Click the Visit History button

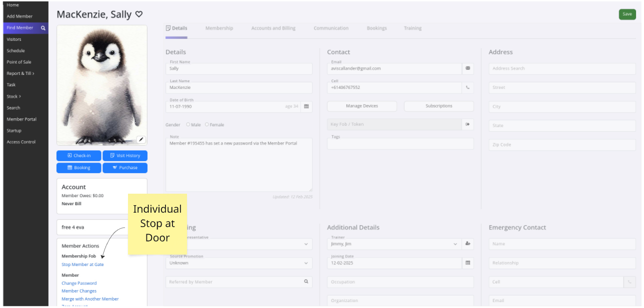125,156
